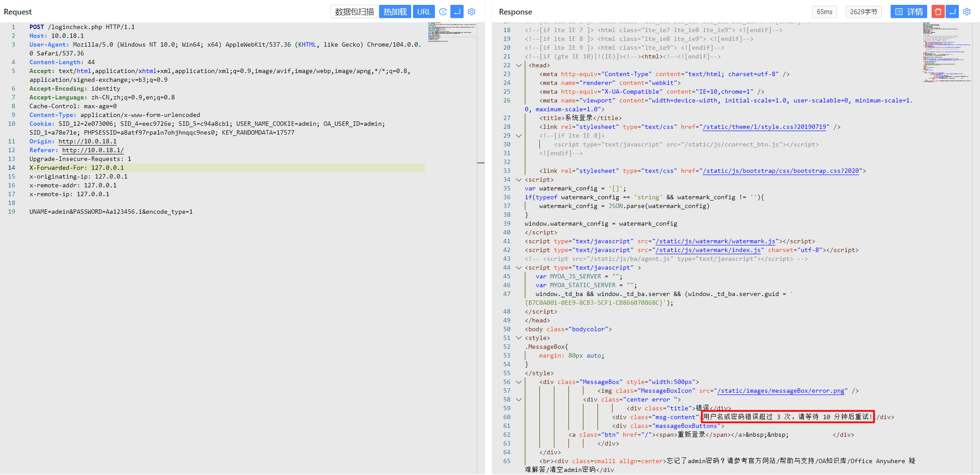Viewport: 980px width, 475px height.
Task: Click the Request panel title
Action: 18,12
